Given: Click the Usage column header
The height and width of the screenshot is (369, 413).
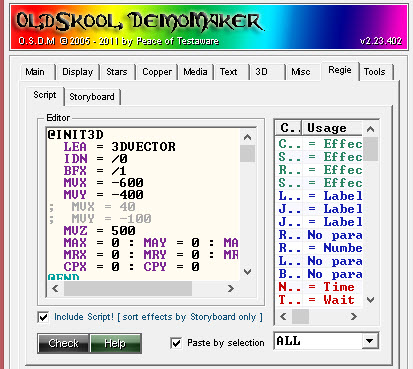Looking at the screenshot, I should (x=332, y=128).
